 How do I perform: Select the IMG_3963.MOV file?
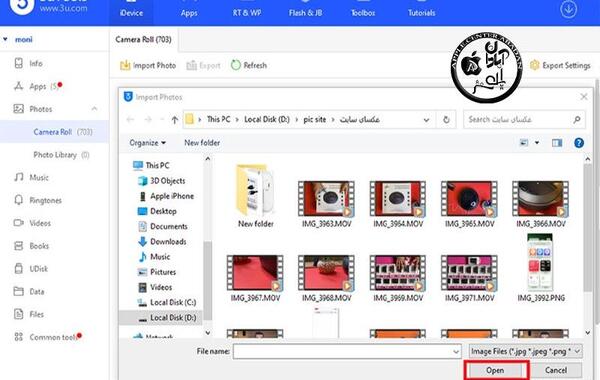(326, 204)
